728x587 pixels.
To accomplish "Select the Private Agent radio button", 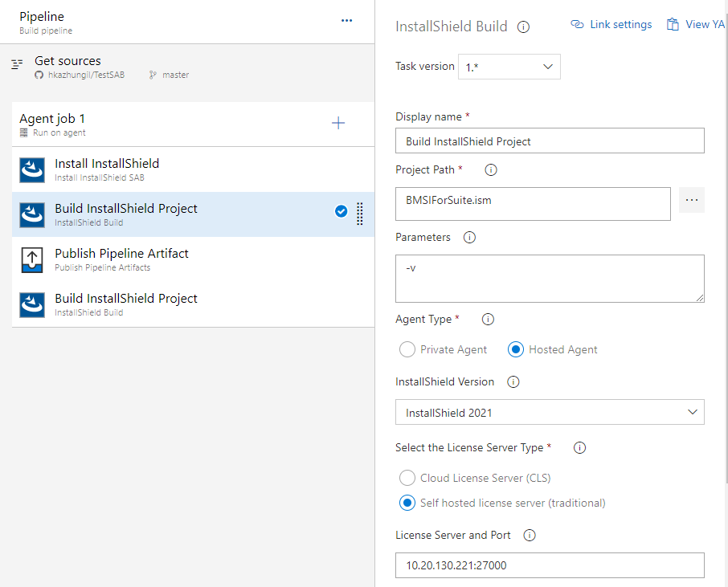I will pos(407,349).
